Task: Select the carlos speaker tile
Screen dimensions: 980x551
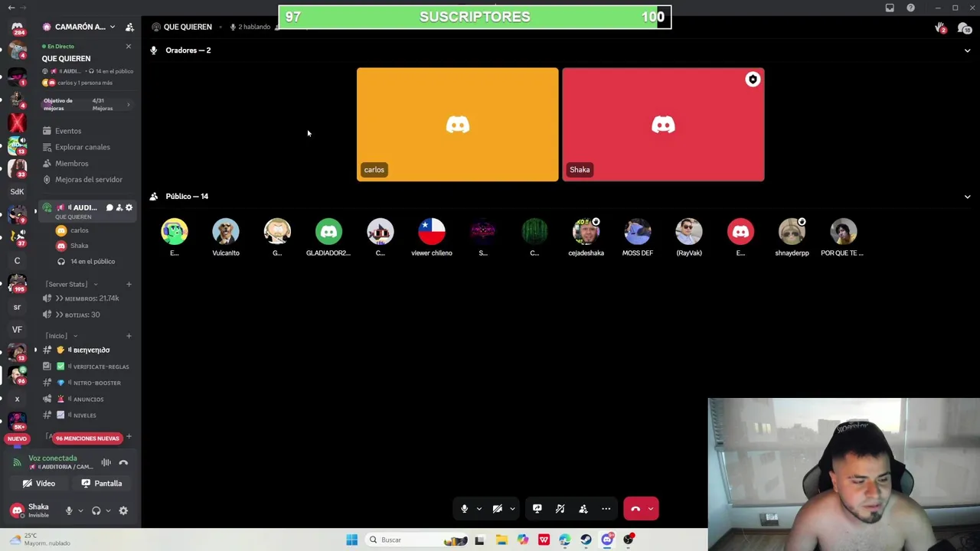Action: [458, 125]
